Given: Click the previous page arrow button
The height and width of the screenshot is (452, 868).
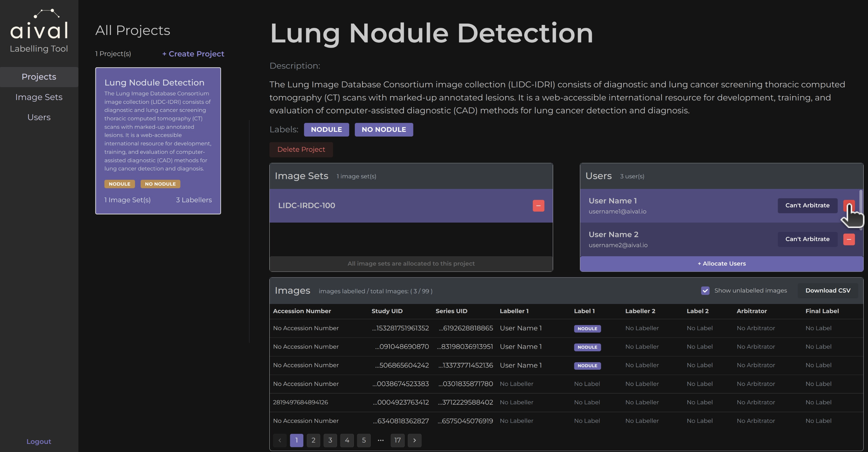Looking at the screenshot, I should 280,440.
